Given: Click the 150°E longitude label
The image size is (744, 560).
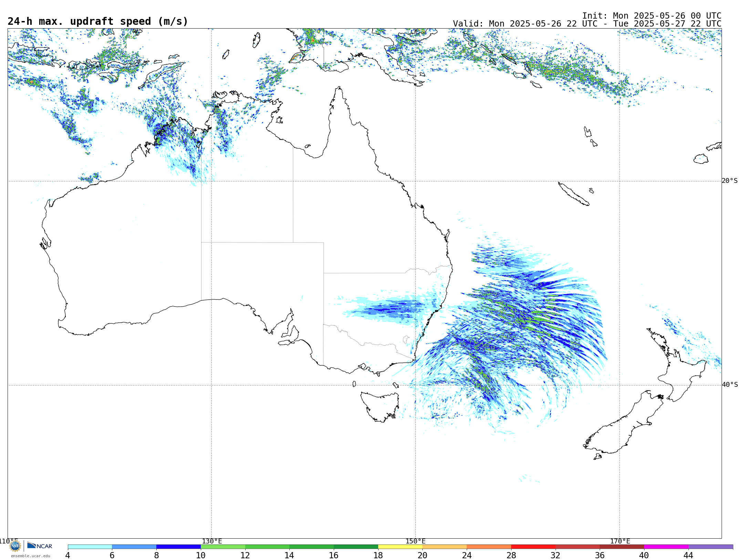Looking at the screenshot, I should tap(415, 541).
